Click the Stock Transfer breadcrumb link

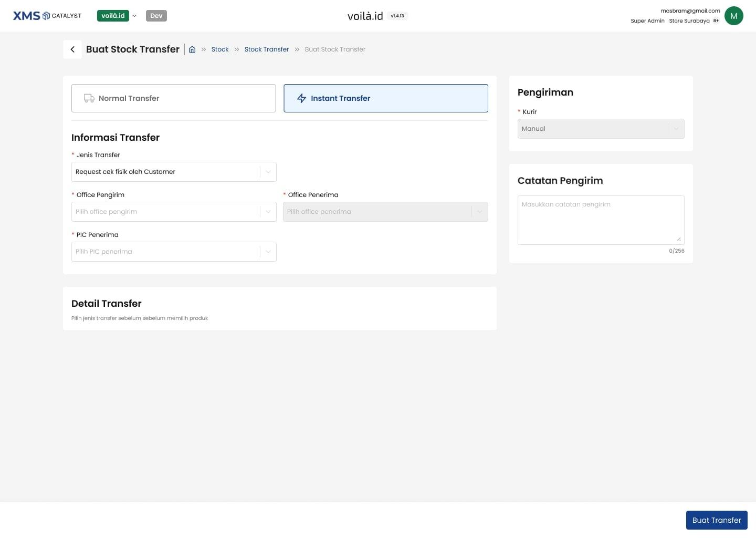pos(267,49)
